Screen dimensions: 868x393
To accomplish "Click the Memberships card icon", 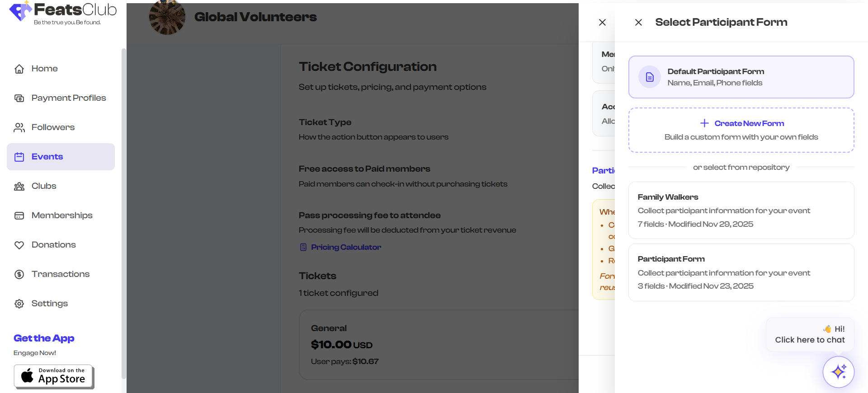I will tap(19, 215).
